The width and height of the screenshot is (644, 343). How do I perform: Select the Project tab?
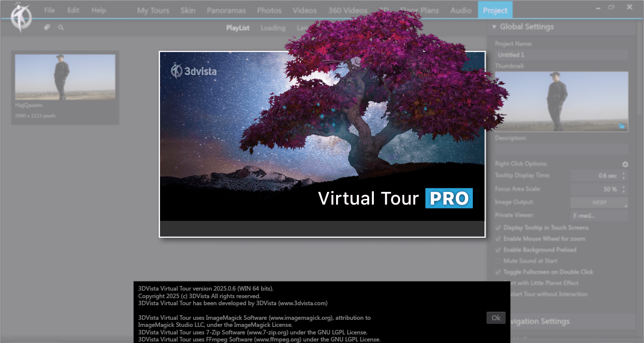[x=495, y=10]
